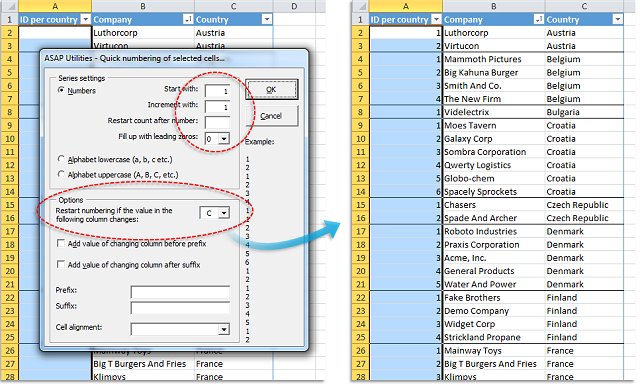The width and height of the screenshot is (640, 386).
Task: Click the OK button
Action: coord(271,89)
